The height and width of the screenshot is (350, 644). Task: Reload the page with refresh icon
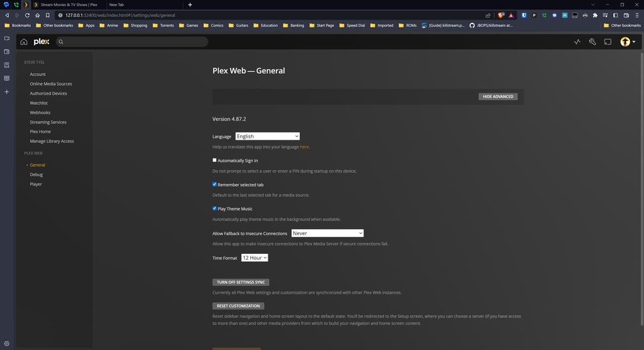[27, 15]
